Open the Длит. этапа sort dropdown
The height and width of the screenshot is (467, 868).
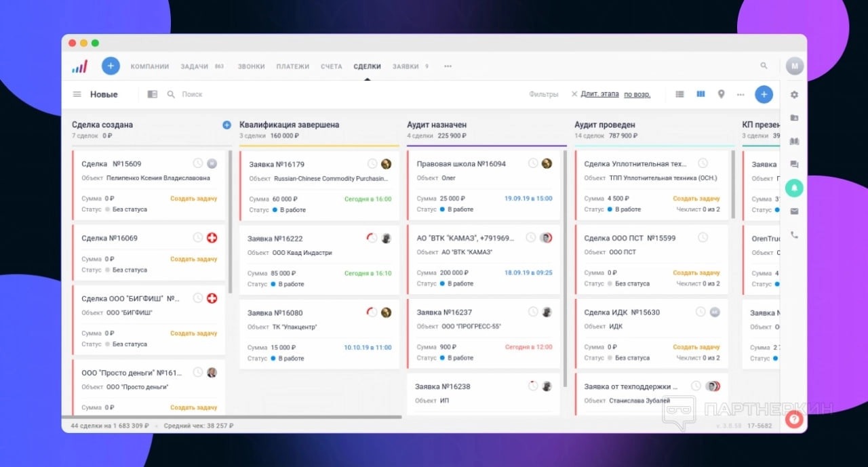599,94
